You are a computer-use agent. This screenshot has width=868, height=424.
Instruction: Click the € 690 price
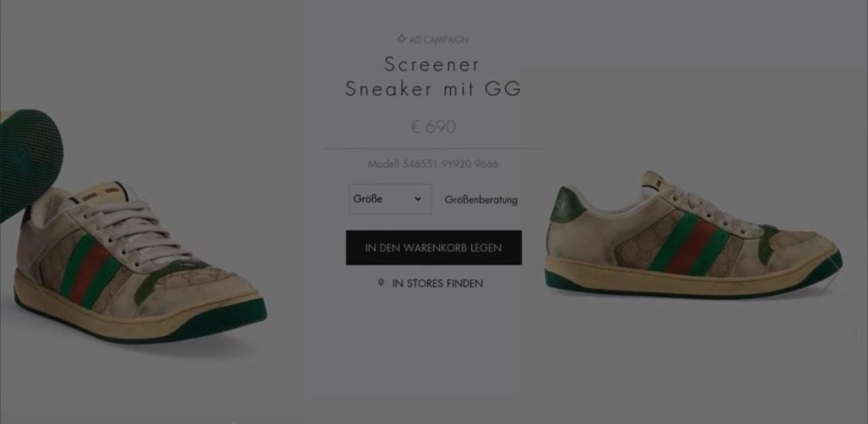433,127
